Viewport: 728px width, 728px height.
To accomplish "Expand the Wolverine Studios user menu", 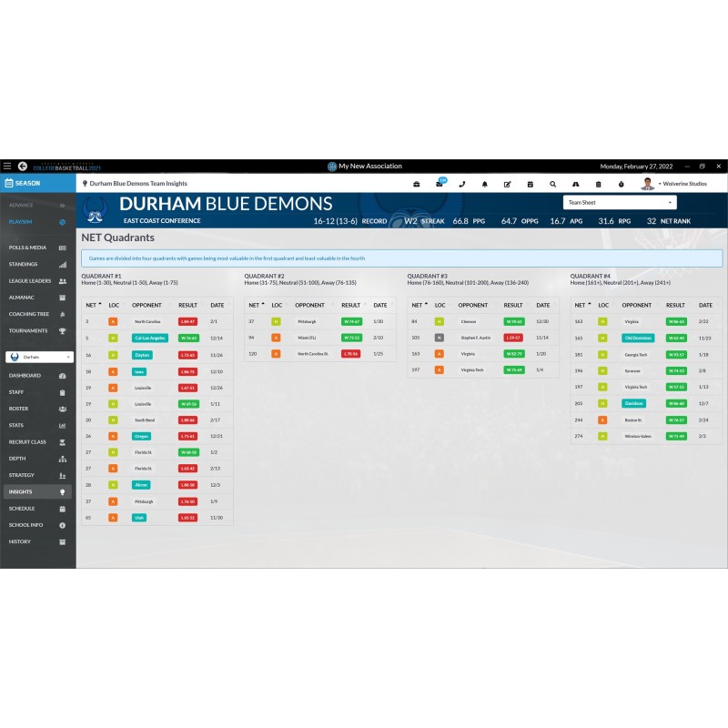I will point(682,184).
